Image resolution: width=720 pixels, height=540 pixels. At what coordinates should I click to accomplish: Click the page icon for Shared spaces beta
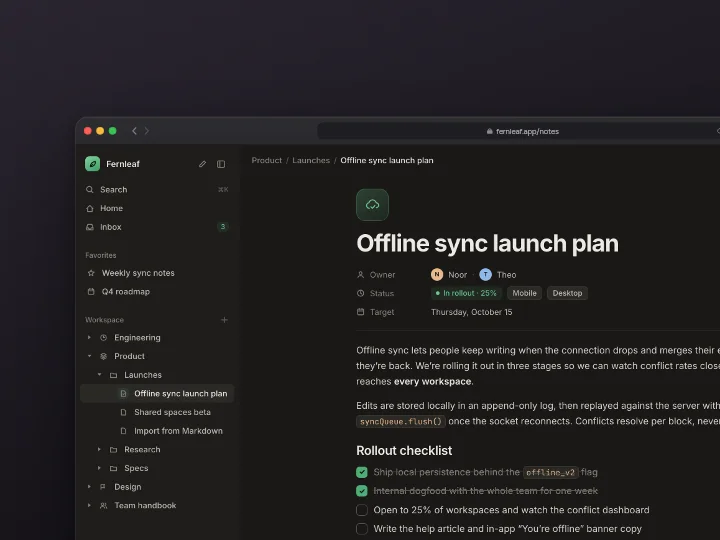pyautogui.click(x=123, y=412)
